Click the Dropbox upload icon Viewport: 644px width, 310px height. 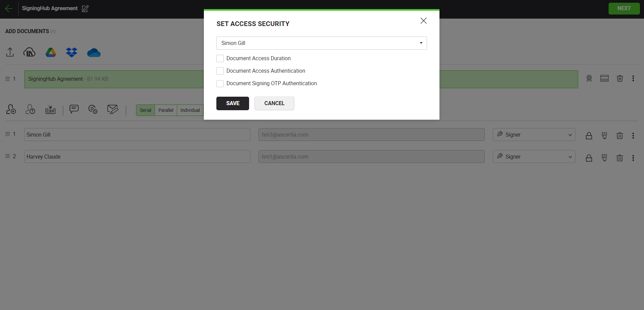point(72,52)
